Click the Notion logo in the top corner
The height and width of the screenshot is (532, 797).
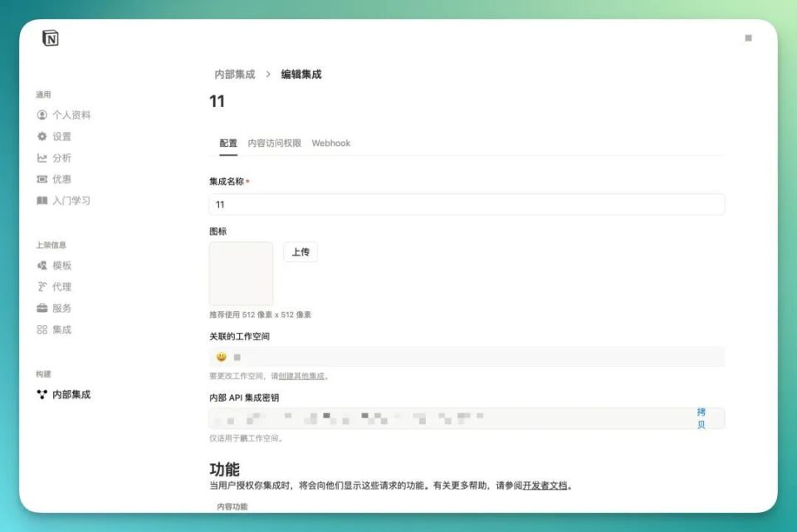click(49, 37)
